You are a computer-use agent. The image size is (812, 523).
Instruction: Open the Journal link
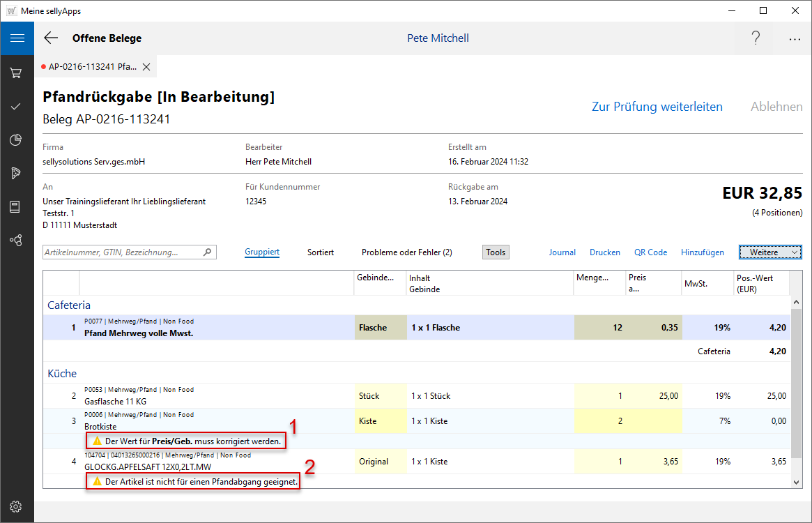tap(562, 252)
